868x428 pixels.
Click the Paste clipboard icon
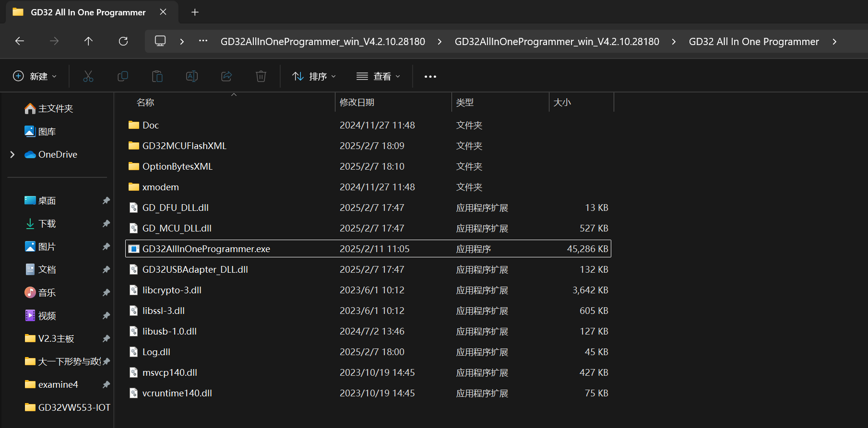(157, 76)
